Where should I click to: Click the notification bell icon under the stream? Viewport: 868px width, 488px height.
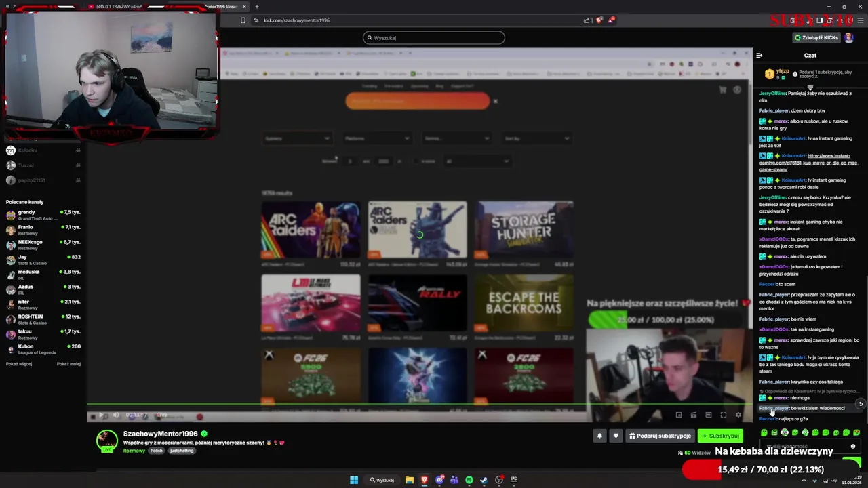tap(599, 436)
